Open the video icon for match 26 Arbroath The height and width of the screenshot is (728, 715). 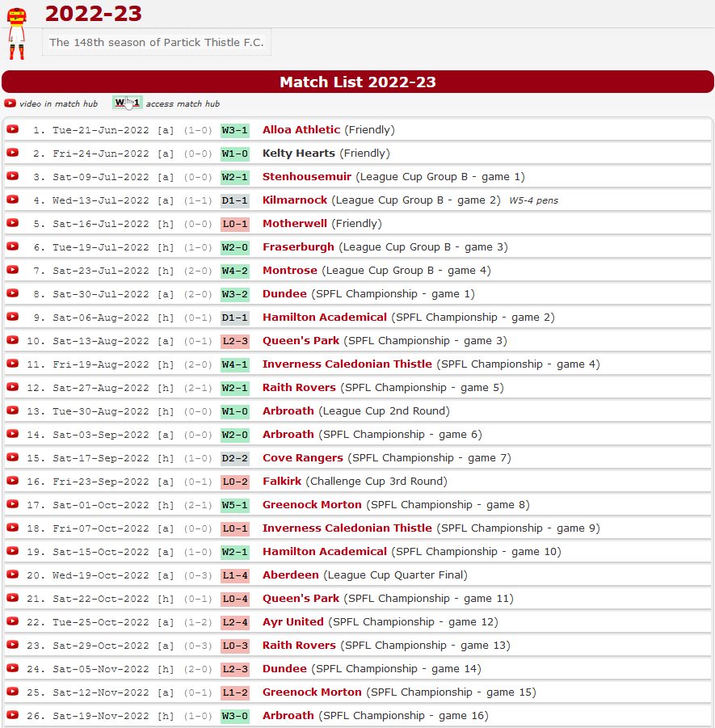(13, 715)
